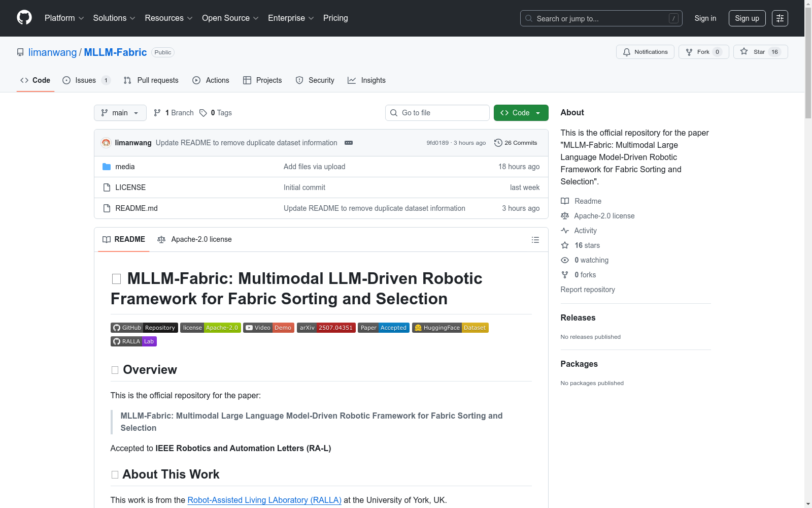Click the 26 Commits history link

click(x=516, y=143)
